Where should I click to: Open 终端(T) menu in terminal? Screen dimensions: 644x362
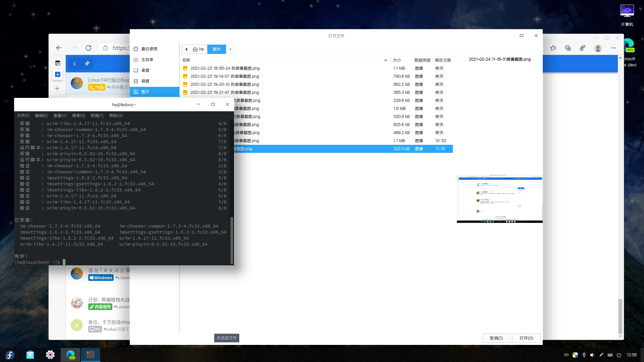(97, 116)
